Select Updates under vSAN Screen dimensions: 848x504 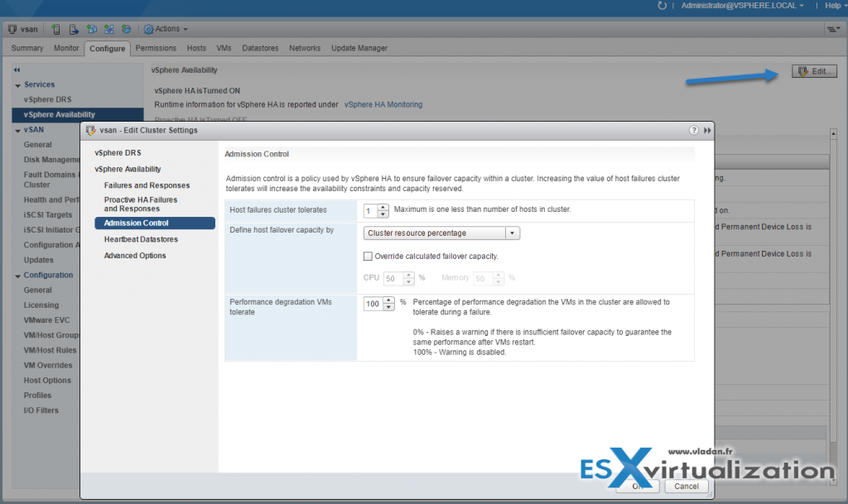point(38,260)
